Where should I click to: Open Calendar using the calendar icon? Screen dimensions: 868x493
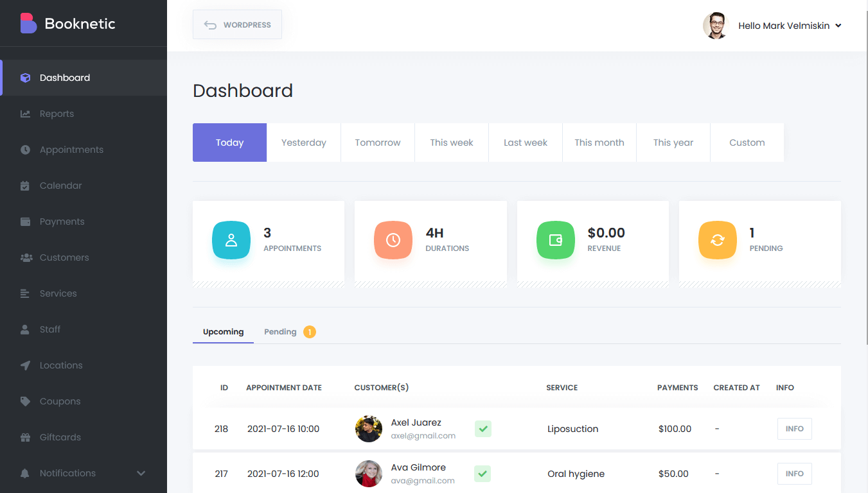pos(25,185)
